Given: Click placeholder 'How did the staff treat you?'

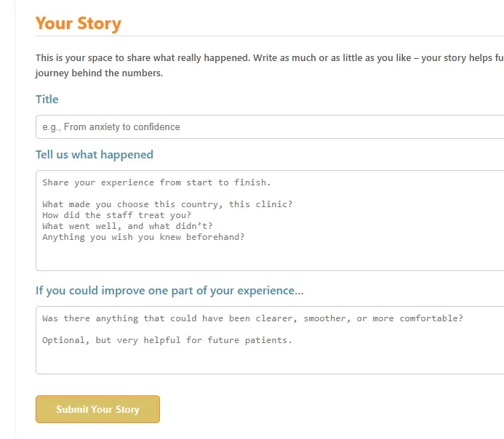Looking at the screenshot, I should [x=116, y=215].
